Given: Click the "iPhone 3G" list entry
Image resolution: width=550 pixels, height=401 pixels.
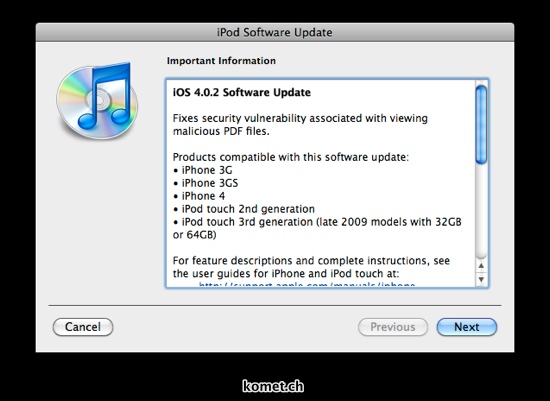Looking at the screenshot, I should tap(203, 170).
